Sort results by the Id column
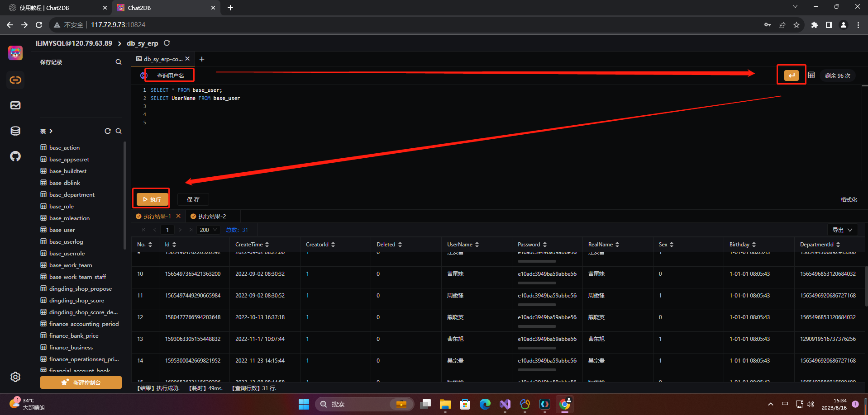 click(174, 245)
